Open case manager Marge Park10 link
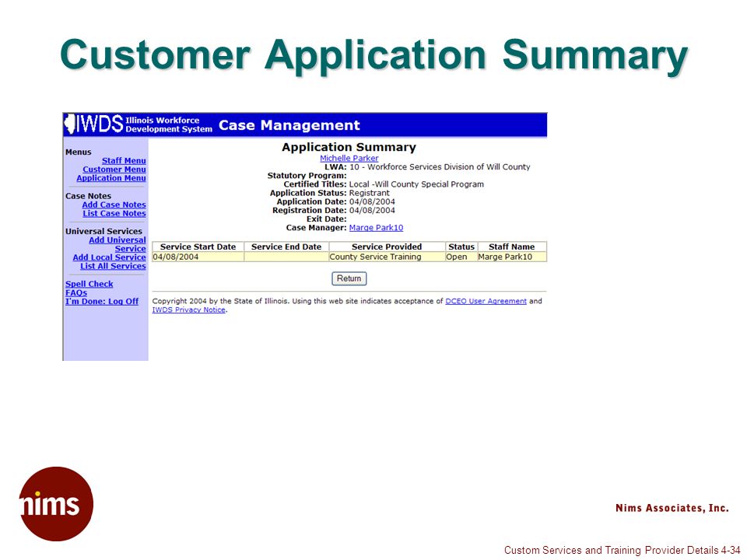Screen dimensions: 747x560 click(x=376, y=228)
